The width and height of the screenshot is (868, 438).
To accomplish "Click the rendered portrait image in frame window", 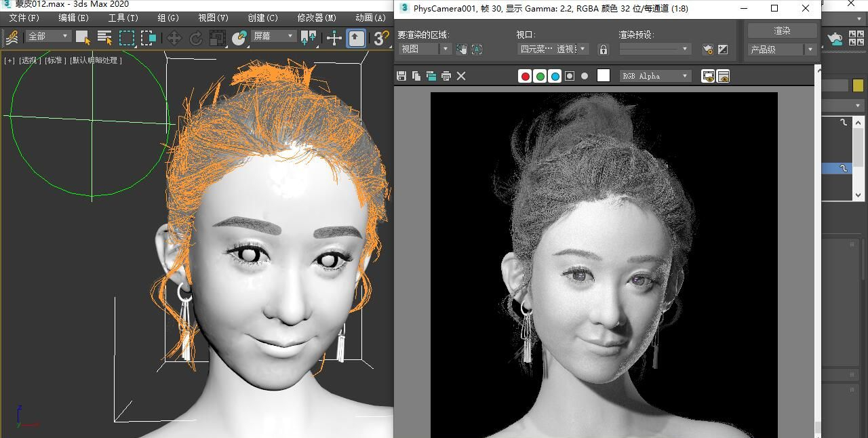I will coord(604,264).
